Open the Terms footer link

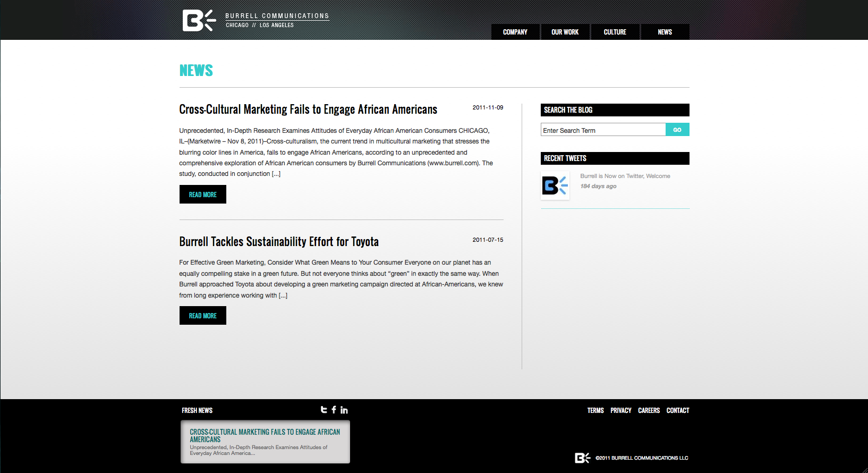(595, 410)
